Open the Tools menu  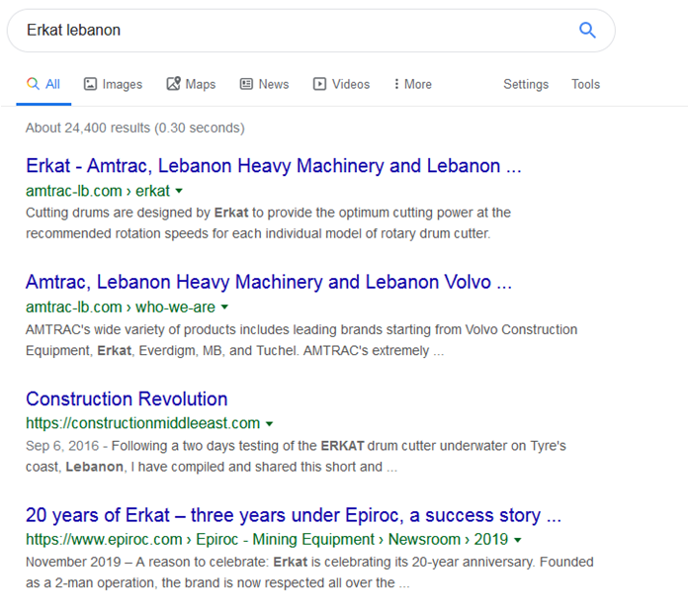585,84
